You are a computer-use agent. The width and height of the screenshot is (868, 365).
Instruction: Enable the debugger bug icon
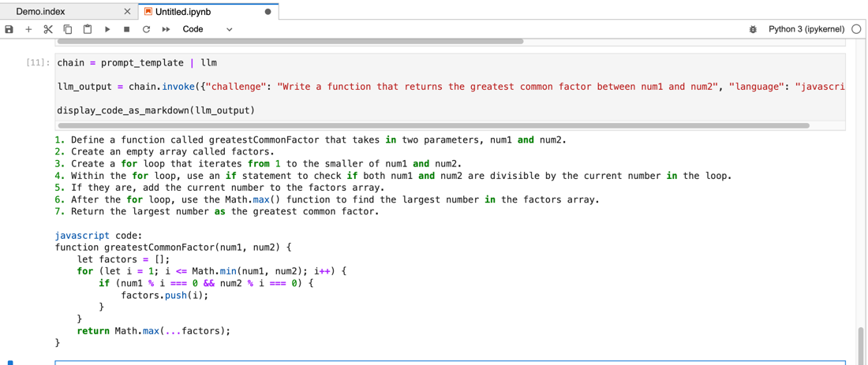(x=753, y=29)
